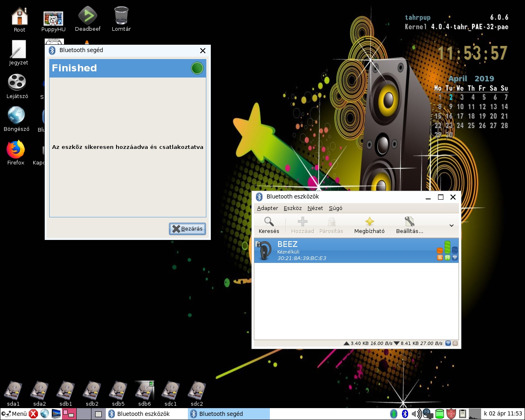Open the sda2 drive icon
The image size is (525, 420).
pyautogui.click(x=39, y=394)
